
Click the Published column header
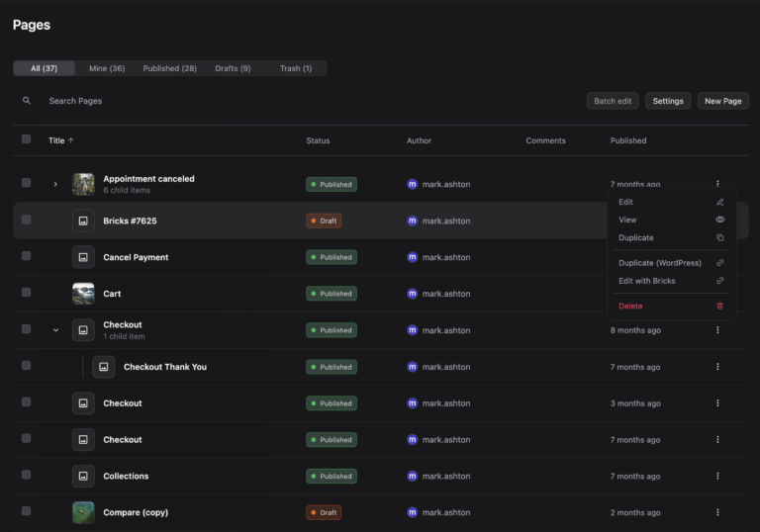(x=628, y=140)
